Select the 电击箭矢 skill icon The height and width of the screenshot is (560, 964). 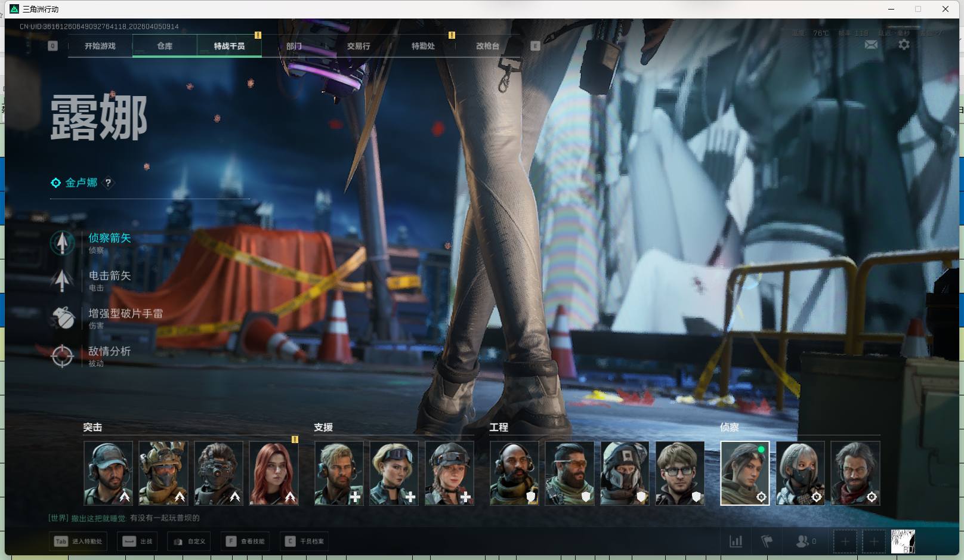(62, 280)
